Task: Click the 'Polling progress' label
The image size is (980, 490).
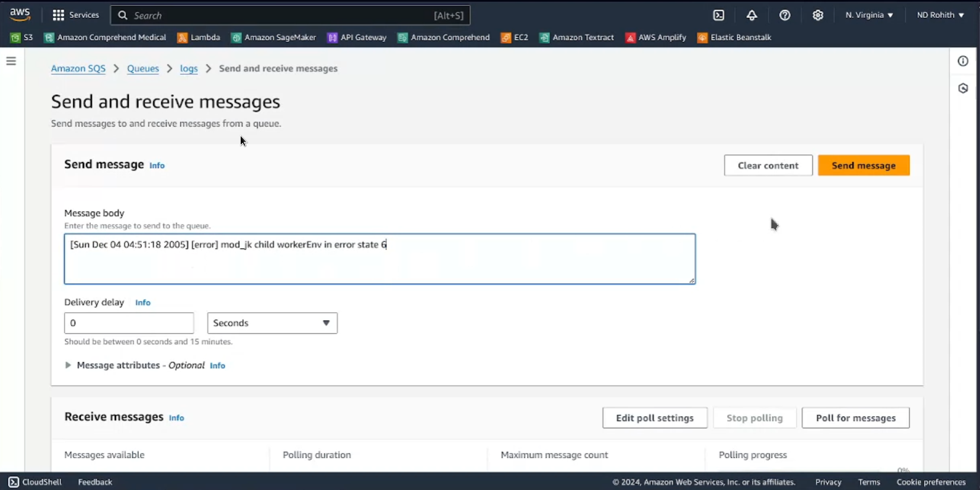Action: click(x=753, y=455)
